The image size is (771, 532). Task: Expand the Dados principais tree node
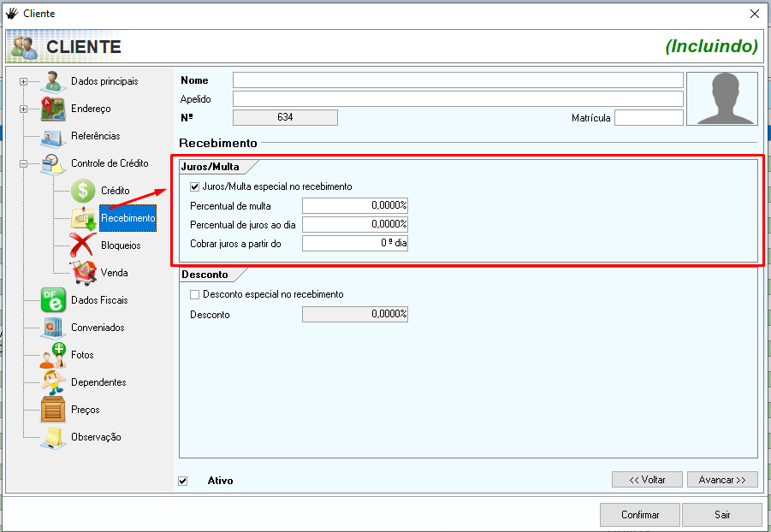point(23,82)
